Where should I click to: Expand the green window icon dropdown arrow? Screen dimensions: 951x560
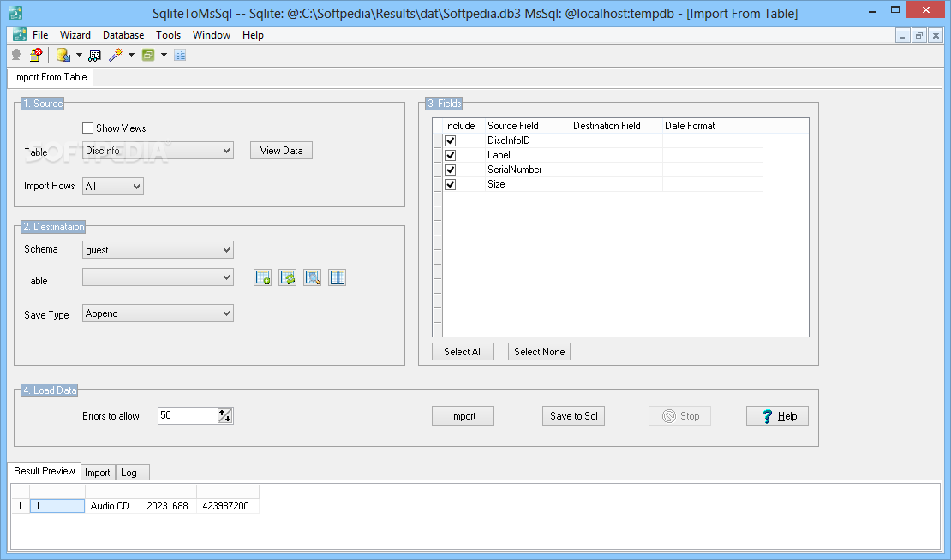coord(164,55)
